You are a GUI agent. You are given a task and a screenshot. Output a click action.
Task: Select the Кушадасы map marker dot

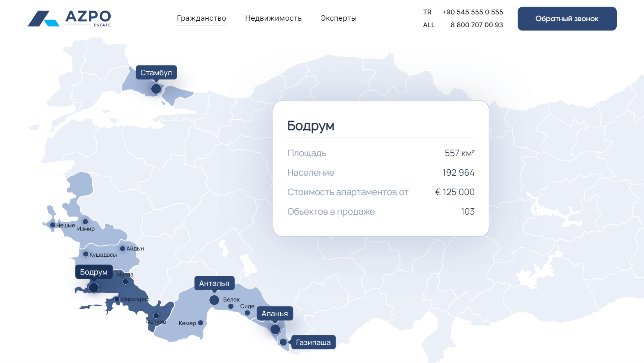click(86, 254)
